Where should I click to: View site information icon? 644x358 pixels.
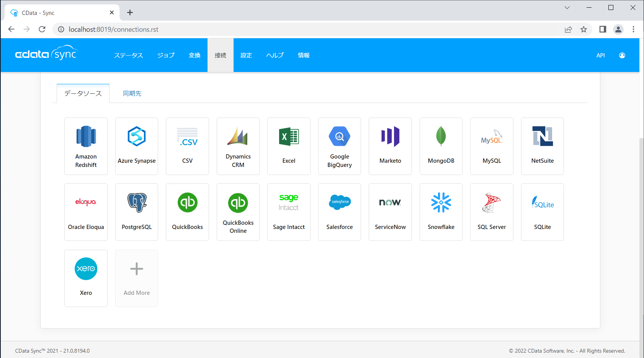[x=61, y=29]
